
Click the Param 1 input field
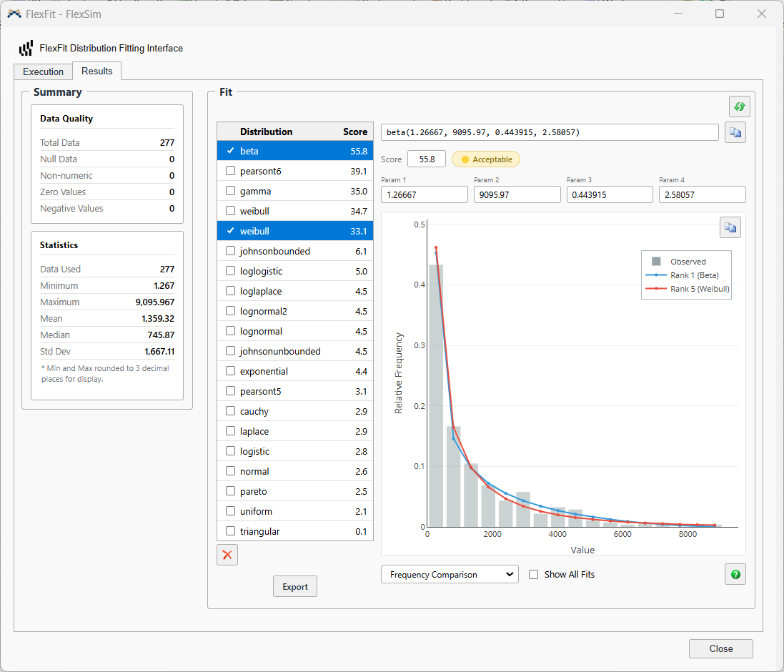[424, 194]
